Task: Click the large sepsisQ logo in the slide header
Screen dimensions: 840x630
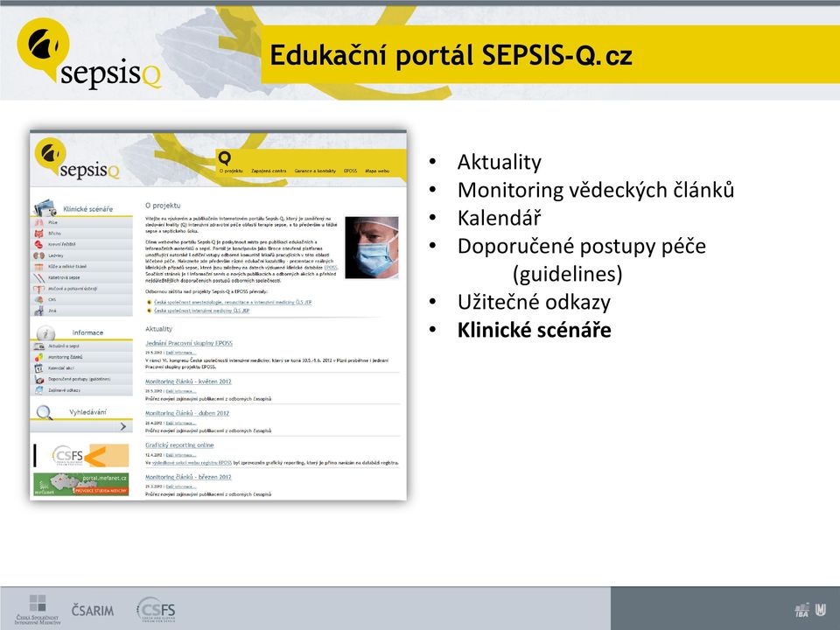Action: point(89,53)
